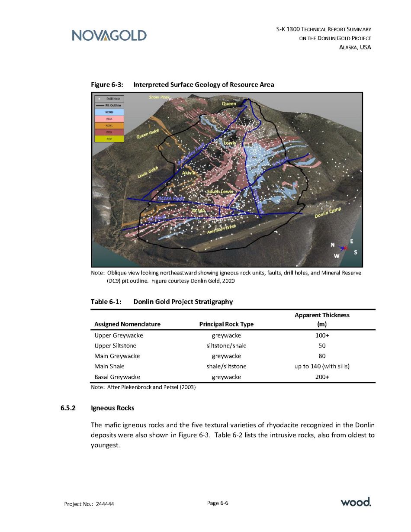Click the 'Donlin Camp' map label

328,213
